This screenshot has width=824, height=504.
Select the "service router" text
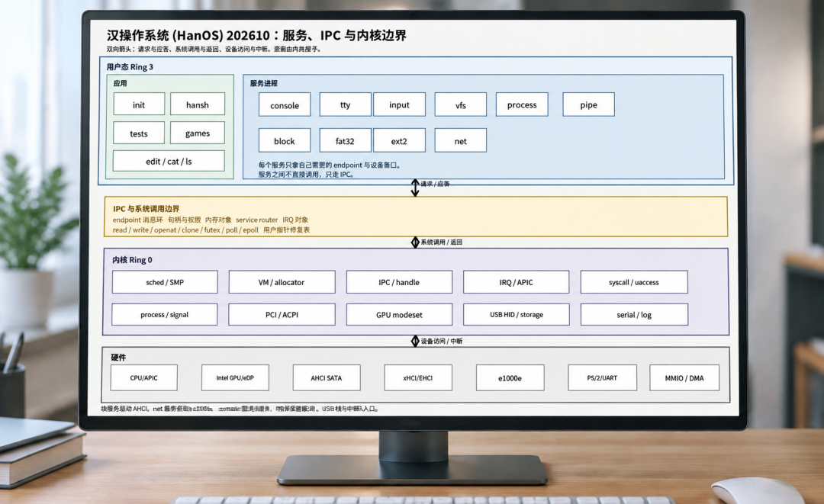256,220
